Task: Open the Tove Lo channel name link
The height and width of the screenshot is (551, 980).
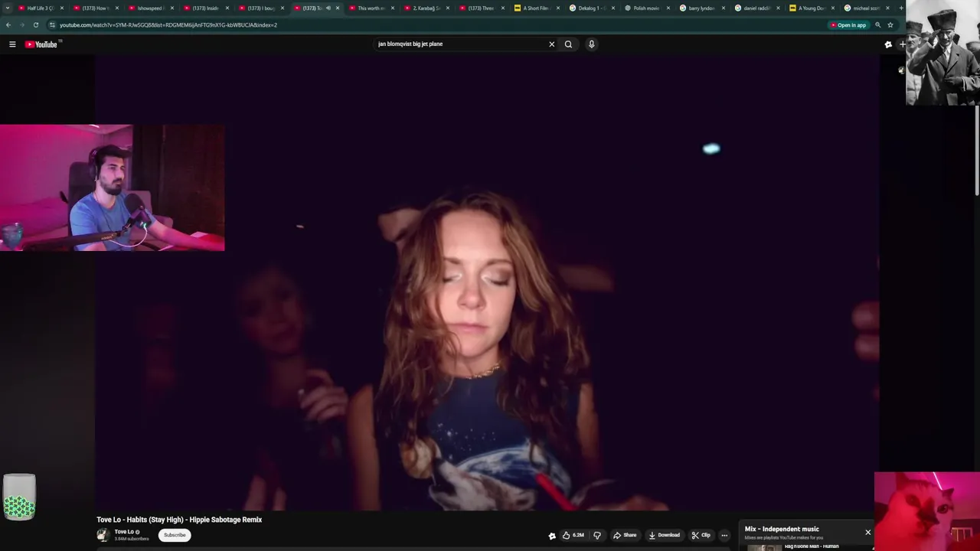Action: (x=124, y=532)
